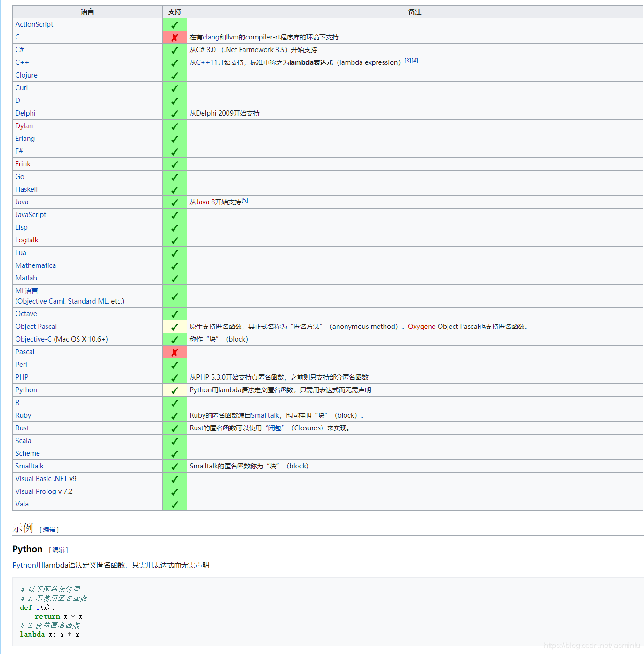Click the C# language link
The height and width of the screenshot is (654, 644).
point(20,50)
